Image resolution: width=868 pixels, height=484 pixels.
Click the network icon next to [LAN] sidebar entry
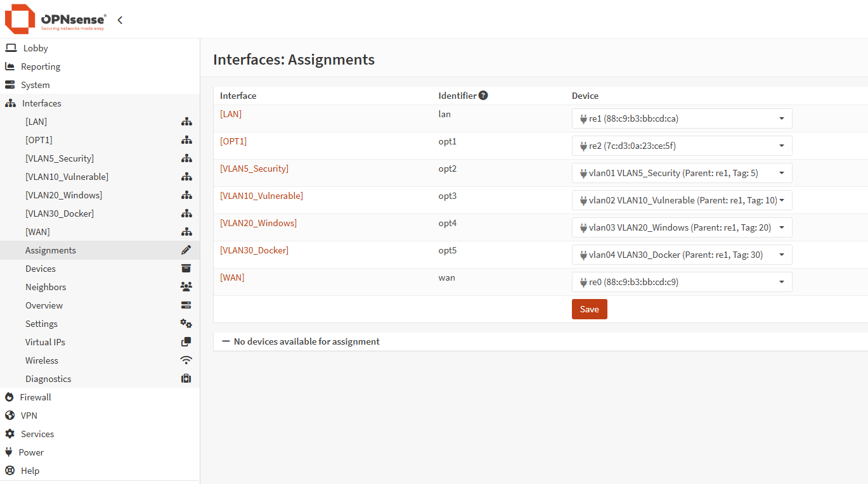coord(186,121)
